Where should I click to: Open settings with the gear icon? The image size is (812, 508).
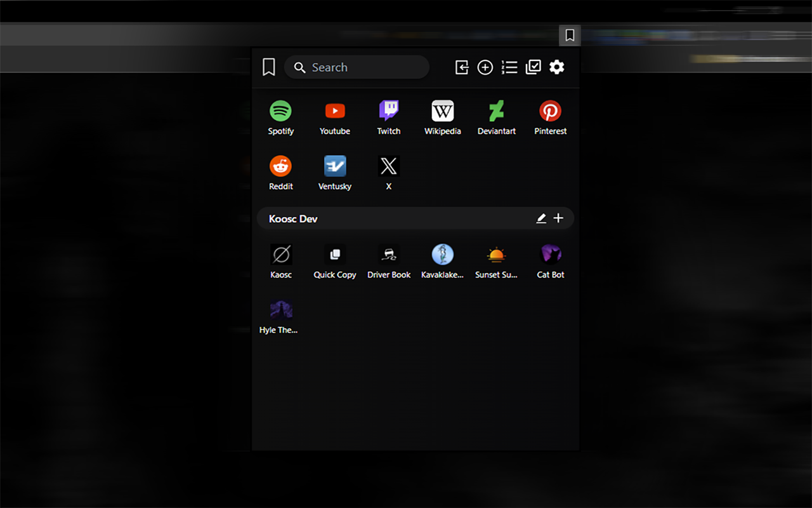557,67
